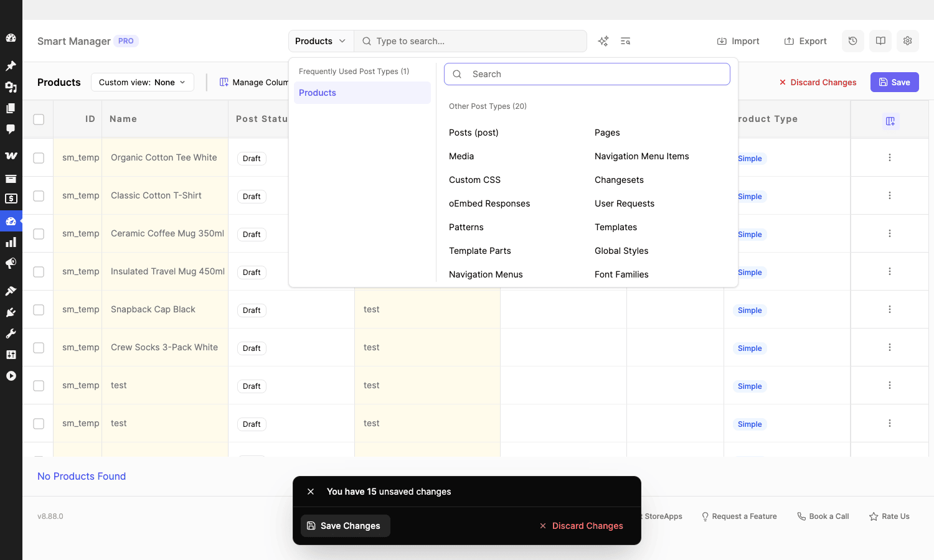Expand the Products post type dropdown
934x560 pixels.
point(321,41)
